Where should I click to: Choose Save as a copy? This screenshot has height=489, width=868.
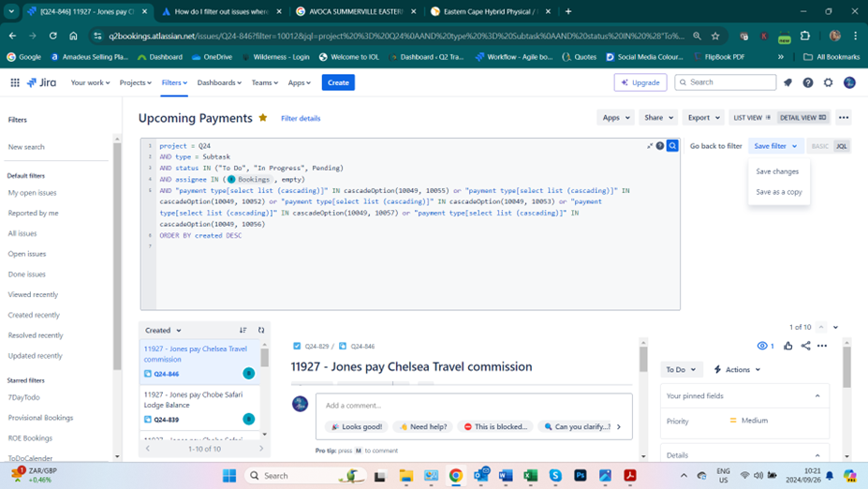779,192
